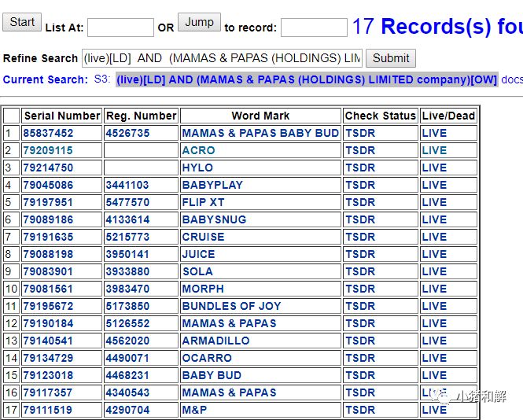Click into the Refine Search text box
The height and width of the screenshot is (420, 523).
coord(222,58)
